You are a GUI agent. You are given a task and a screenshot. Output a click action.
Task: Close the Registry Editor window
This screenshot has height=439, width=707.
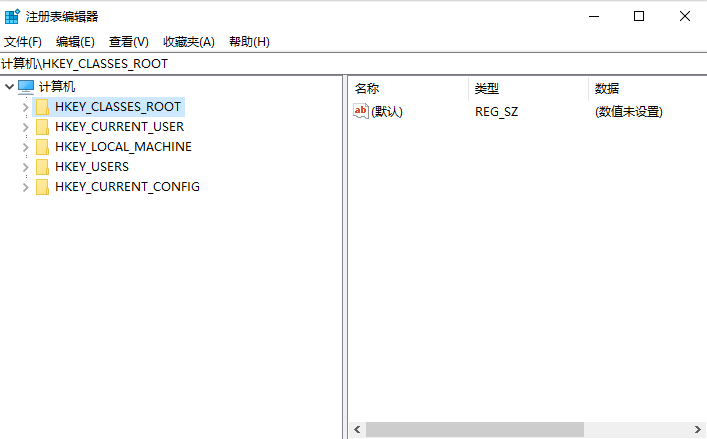684,16
